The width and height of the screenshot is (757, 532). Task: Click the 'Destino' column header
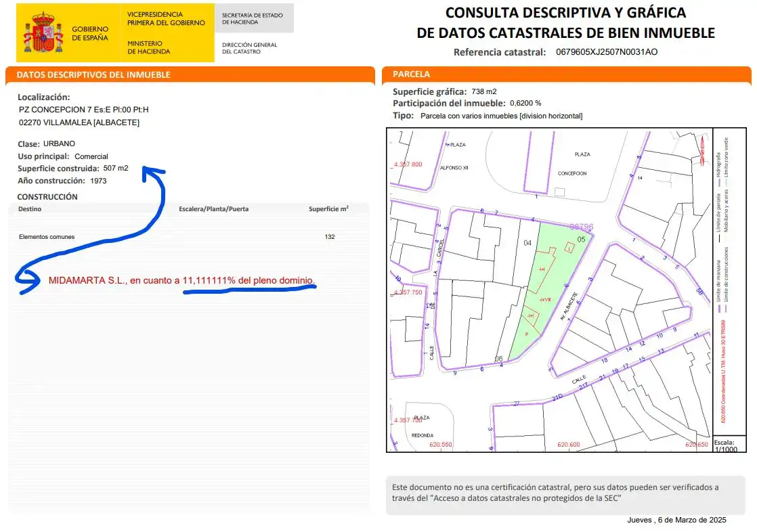[x=30, y=209]
